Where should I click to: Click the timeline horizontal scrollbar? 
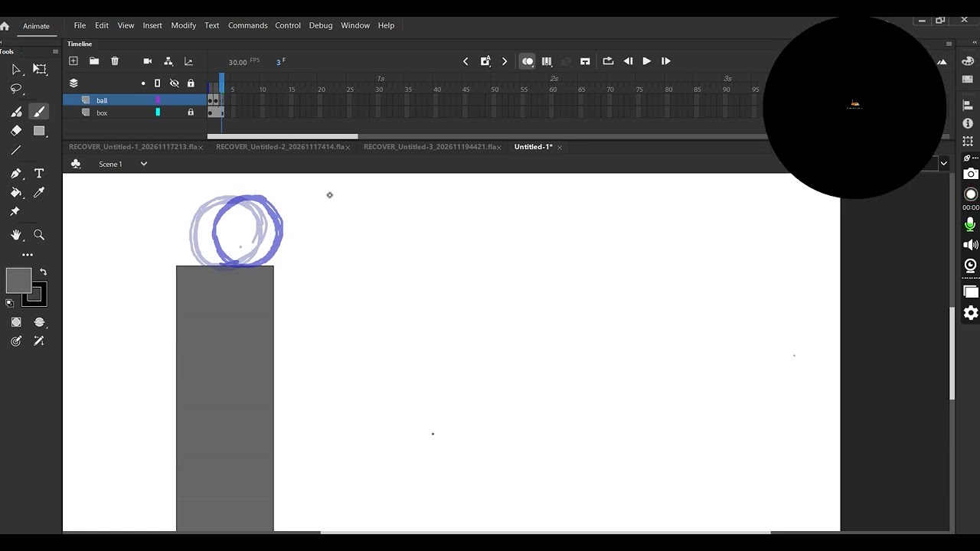click(283, 137)
